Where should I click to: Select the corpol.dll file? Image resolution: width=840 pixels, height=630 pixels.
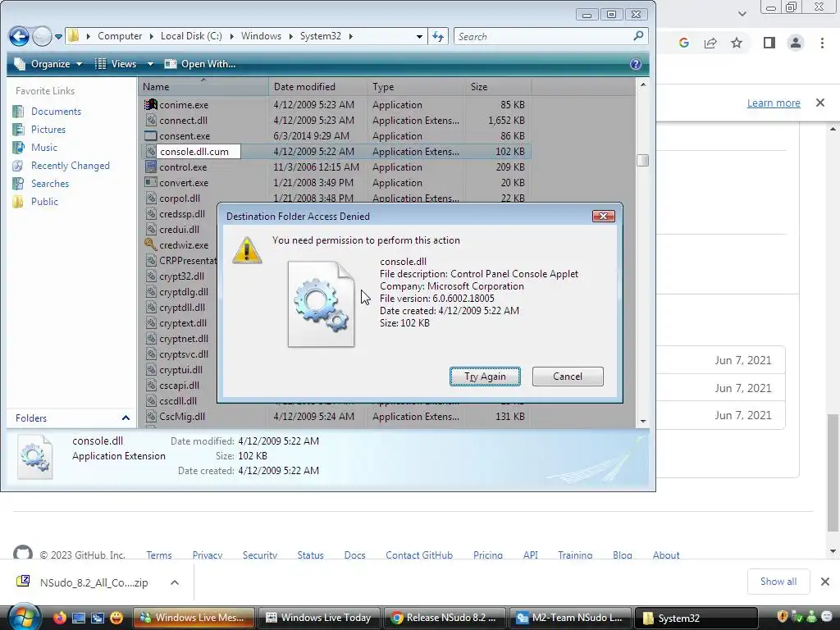click(179, 199)
